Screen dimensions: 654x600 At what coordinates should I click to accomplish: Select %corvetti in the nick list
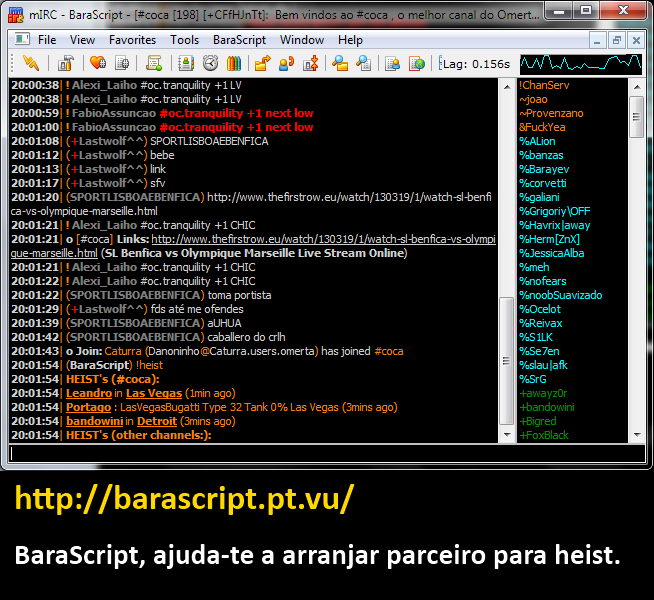[543, 183]
